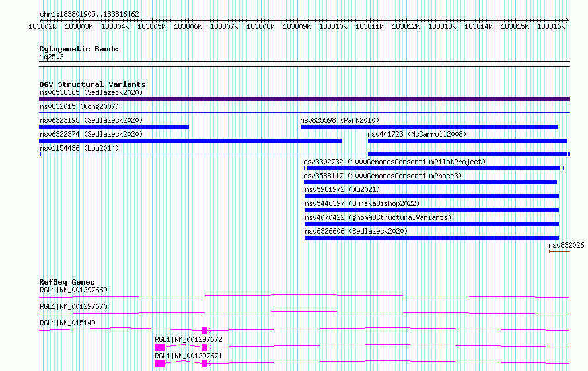
Task: Click nsv4070422 (gnomADStructuralVariants) label
Action: pos(378,217)
